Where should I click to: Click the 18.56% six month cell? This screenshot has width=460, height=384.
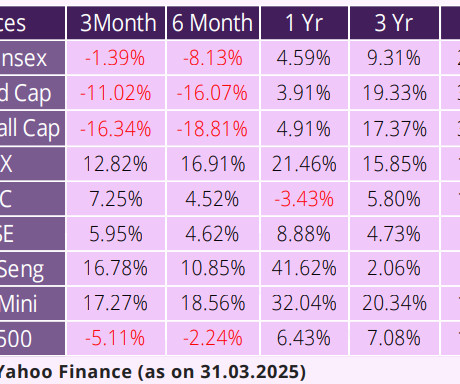pos(213,303)
